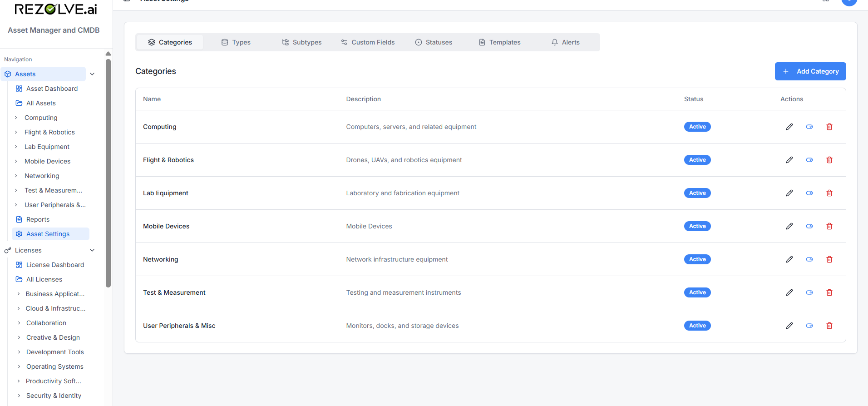Expand Business Applications license group
Screen dimensions: 868x406
point(19,294)
